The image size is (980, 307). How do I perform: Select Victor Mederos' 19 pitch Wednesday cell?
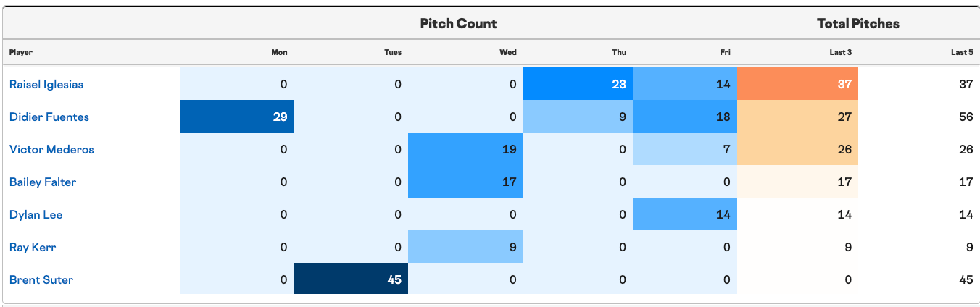(x=465, y=149)
